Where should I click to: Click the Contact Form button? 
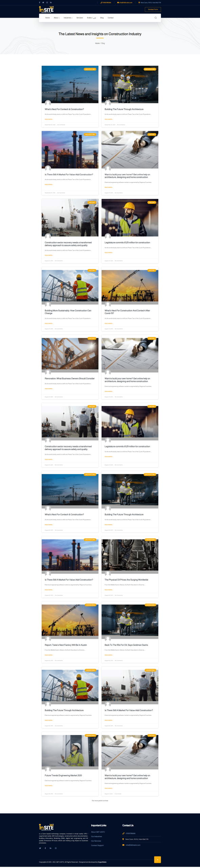point(153,9)
